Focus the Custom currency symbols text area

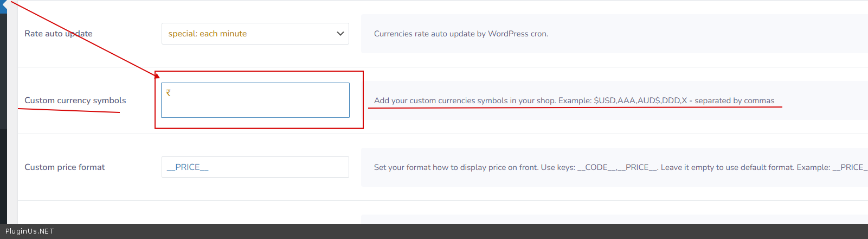255,103
